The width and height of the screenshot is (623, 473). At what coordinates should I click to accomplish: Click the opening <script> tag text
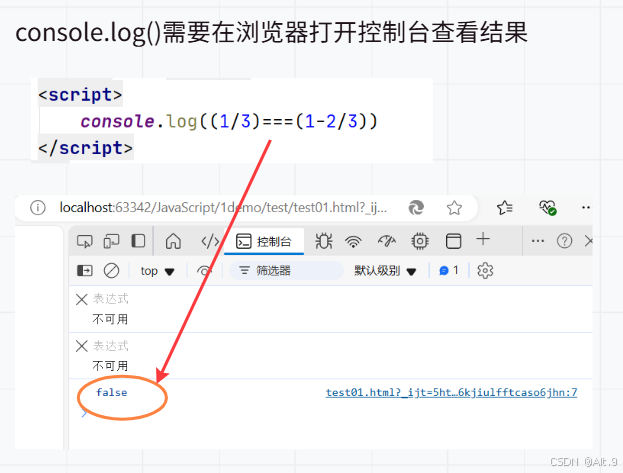click(x=80, y=95)
